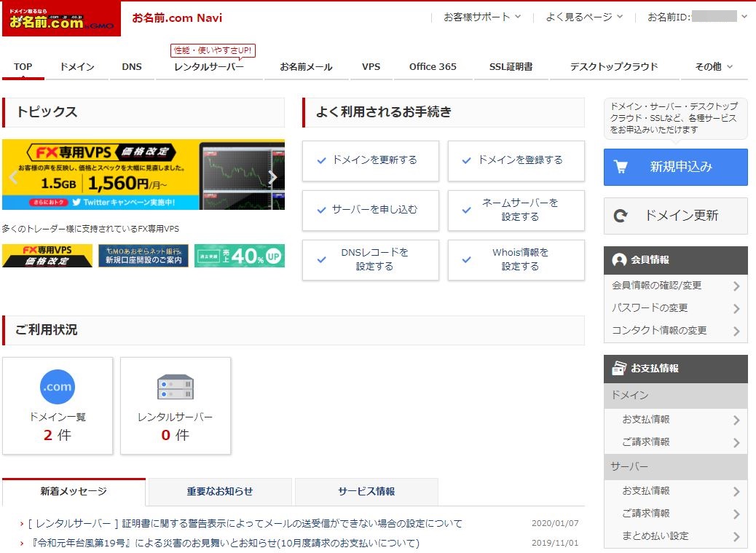Switch to the 重要なお知らせ tab
756x553 pixels.
(x=219, y=492)
